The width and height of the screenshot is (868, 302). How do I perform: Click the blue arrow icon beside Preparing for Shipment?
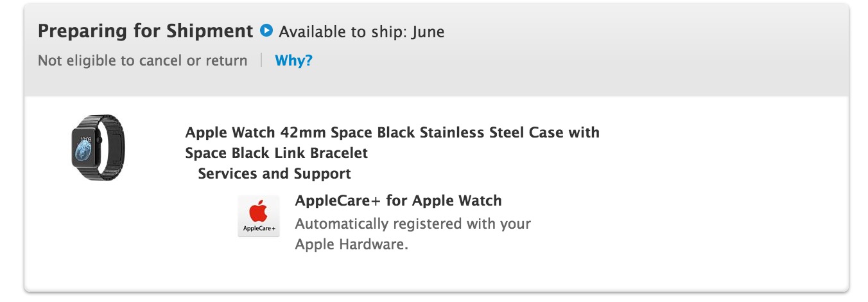click(266, 30)
